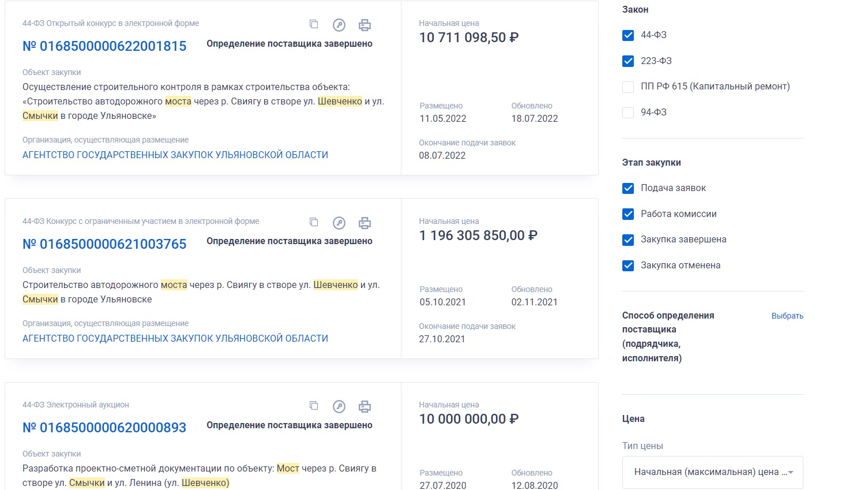Open the electronic signature icon for № 0168500000620000893

point(339,406)
